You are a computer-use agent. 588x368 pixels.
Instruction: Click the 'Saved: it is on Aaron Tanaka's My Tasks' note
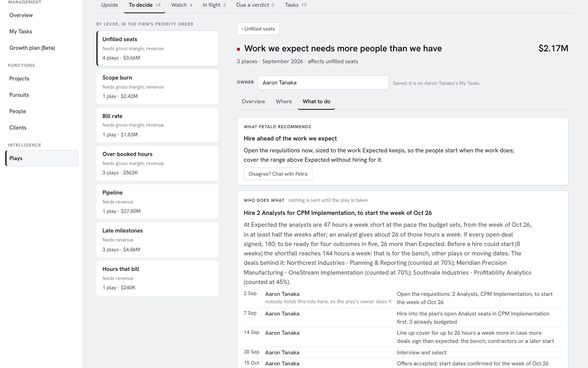click(x=437, y=83)
